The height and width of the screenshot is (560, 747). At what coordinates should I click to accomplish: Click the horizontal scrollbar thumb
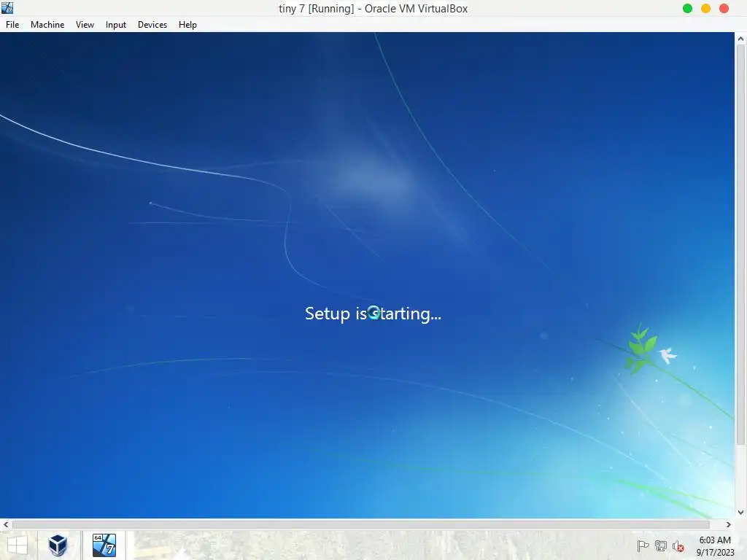pyautogui.click(x=361, y=524)
